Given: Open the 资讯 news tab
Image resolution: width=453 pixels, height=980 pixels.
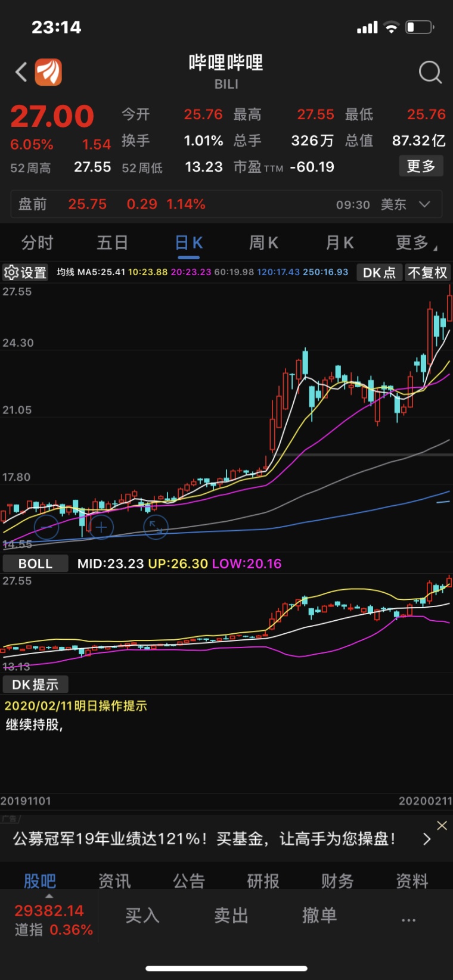Looking at the screenshot, I should (114, 881).
